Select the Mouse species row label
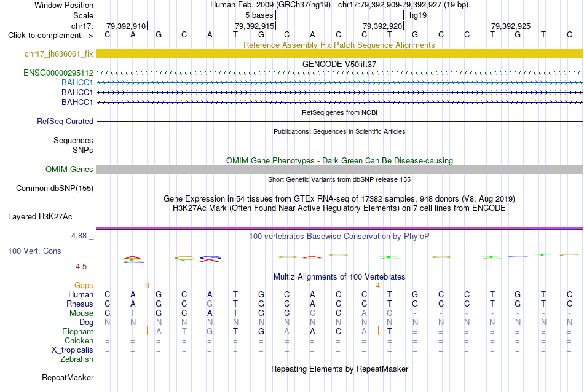The image size is (584, 392). pyautogui.click(x=81, y=313)
